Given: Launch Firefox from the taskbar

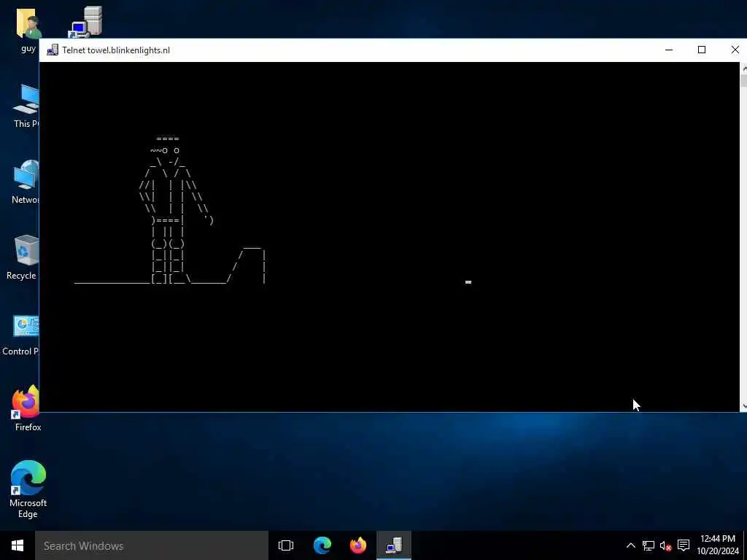Looking at the screenshot, I should point(357,545).
